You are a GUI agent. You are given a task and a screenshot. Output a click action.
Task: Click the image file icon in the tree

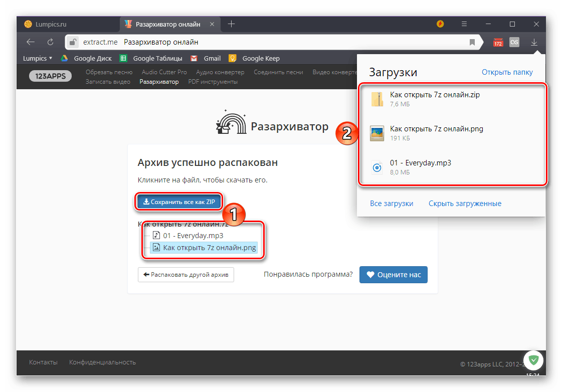(156, 247)
